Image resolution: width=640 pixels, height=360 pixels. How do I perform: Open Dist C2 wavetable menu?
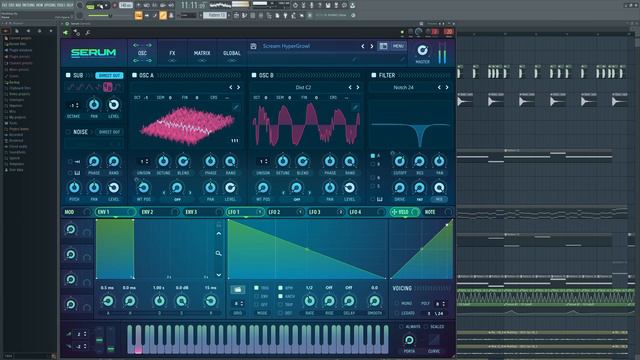coord(303,87)
